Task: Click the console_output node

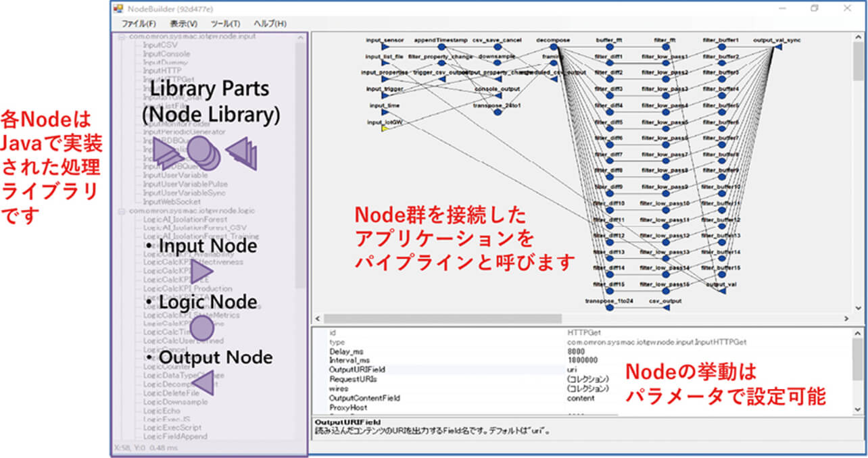Action: pyautogui.click(x=497, y=95)
